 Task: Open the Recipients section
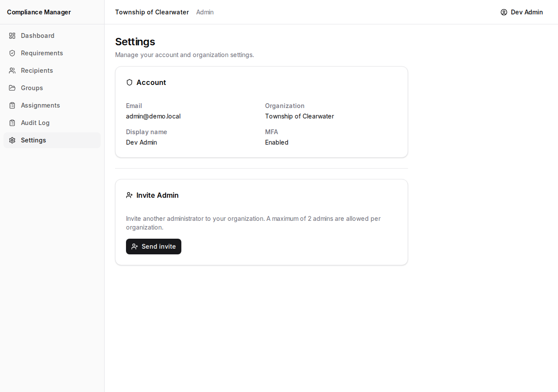point(52,71)
